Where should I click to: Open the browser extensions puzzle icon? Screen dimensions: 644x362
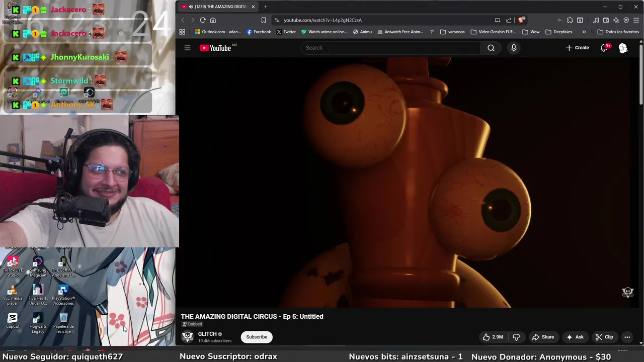click(x=570, y=20)
